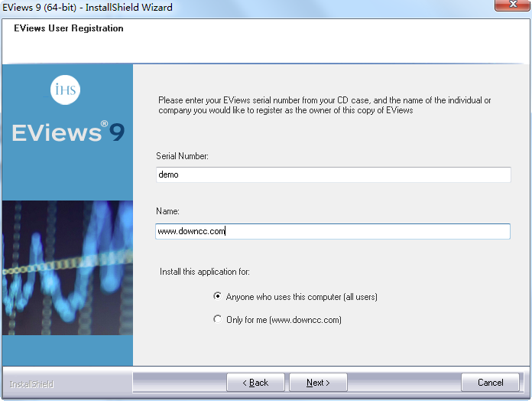Click the EViews 9 product logo
Viewport: 532px width, 401px height.
(x=67, y=132)
